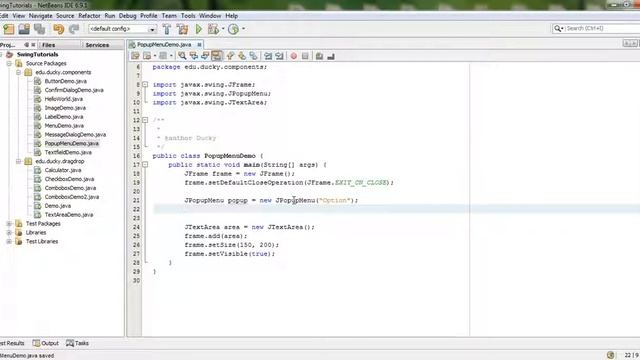The width and height of the screenshot is (640, 360).
Task: Click the Comment code icon
Action: [319, 56]
